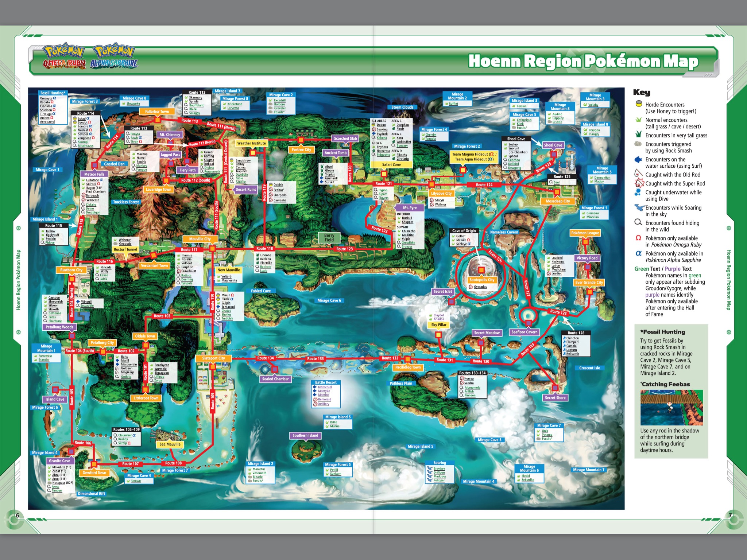This screenshot has width=747, height=560.
Task: Click the Oldale Town label
Action: 145,336
